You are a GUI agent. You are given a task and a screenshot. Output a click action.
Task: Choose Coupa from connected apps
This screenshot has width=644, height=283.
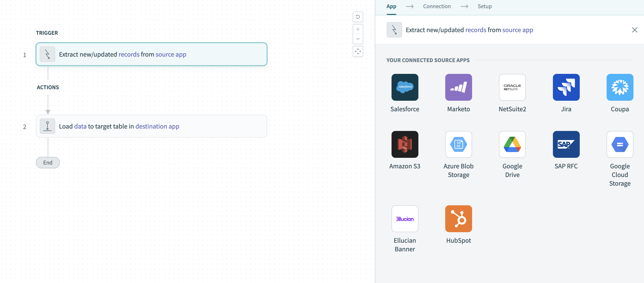(x=620, y=93)
